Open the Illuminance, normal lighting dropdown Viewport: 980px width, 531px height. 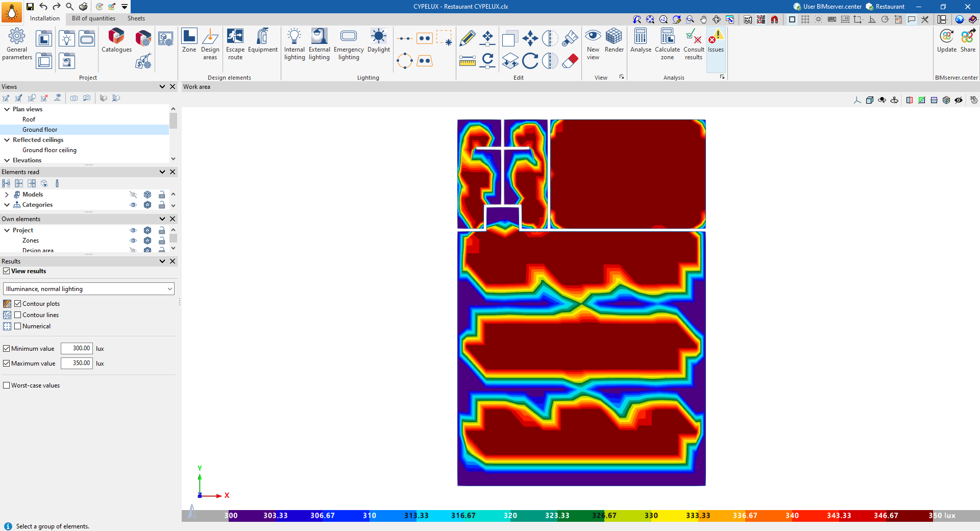click(x=89, y=289)
